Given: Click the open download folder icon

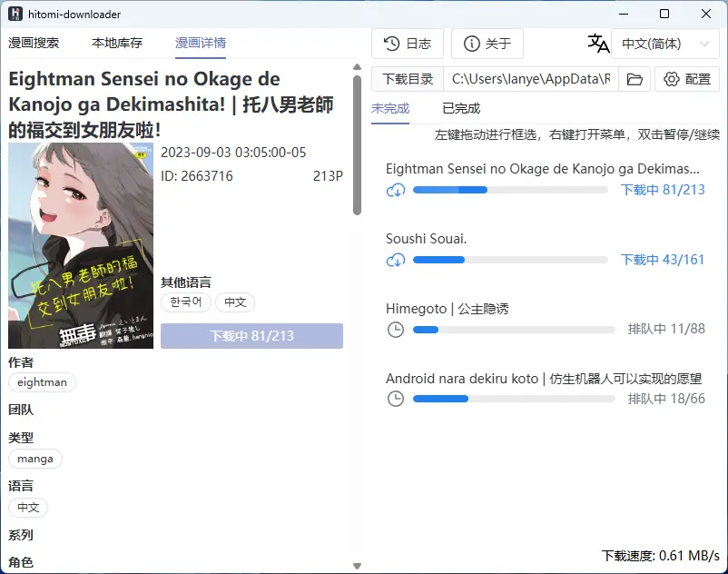Looking at the screenshot, I should pos(635,79).
